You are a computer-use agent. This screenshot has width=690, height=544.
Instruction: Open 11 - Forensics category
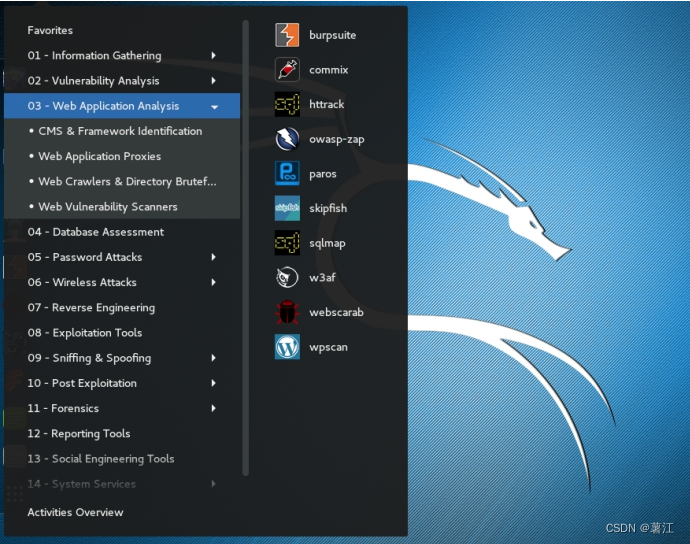(x=122, y=408)
